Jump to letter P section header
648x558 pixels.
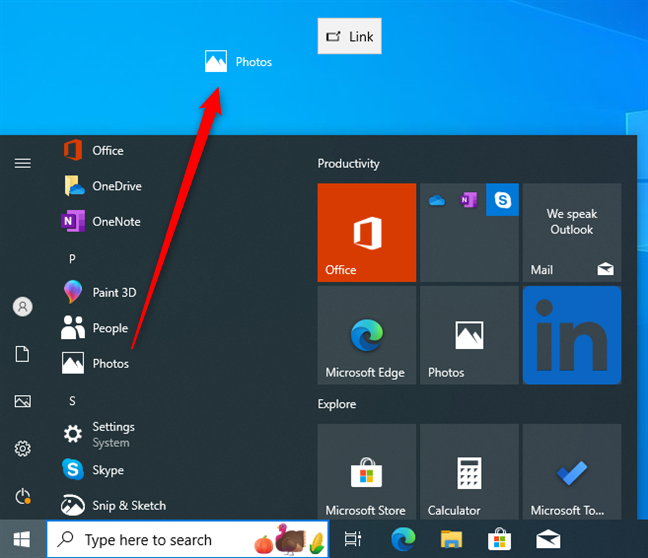tap(72, 259)
